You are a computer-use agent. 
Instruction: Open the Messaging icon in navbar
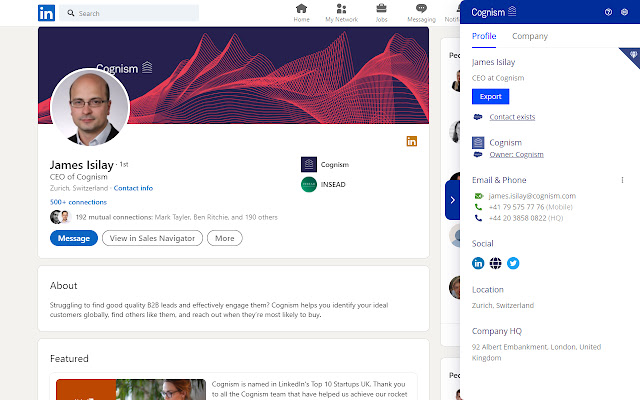point(421,10)
